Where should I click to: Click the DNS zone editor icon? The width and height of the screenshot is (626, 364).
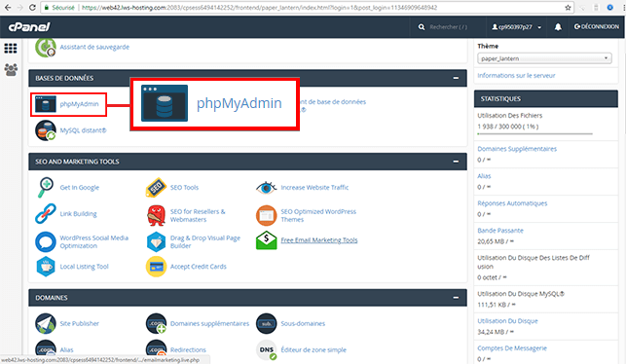pos(267,350)
